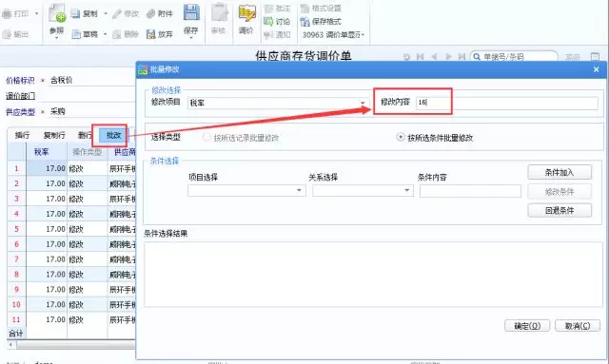This screenshot has height=364, width=609.
Task: Click the 草稿 draft icon
Action: (76, 34)
